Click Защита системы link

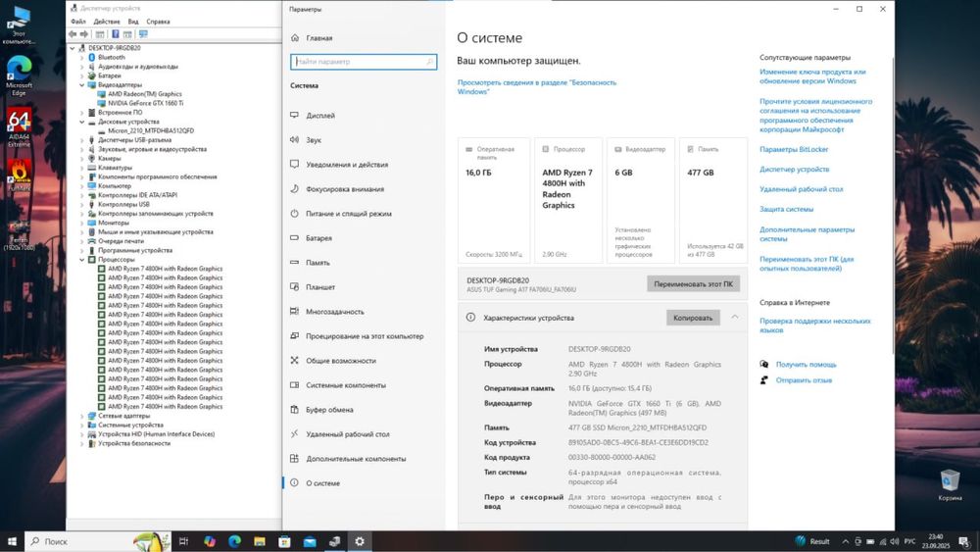click(x=786, y=210)
